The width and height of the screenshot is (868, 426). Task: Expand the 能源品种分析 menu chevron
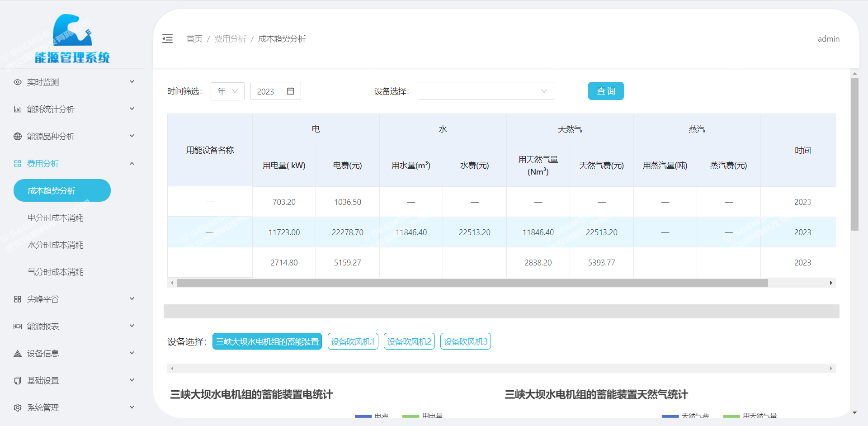[132, 136]
